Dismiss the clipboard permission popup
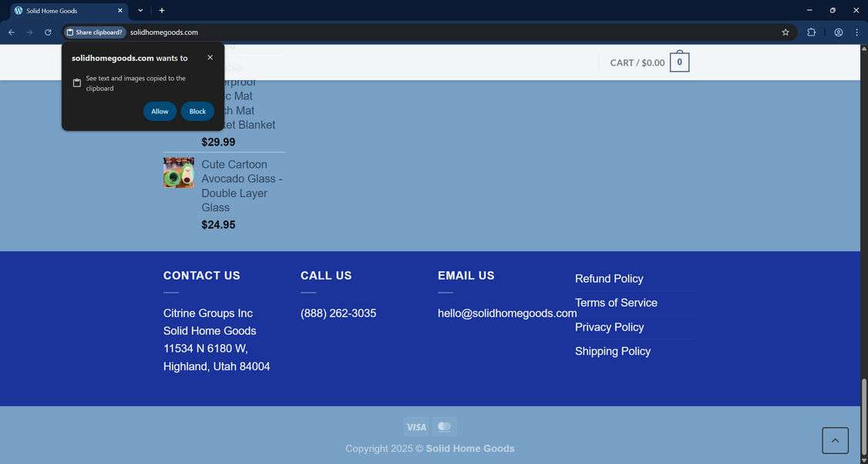The image size is (868, 464). pos(210,58)
